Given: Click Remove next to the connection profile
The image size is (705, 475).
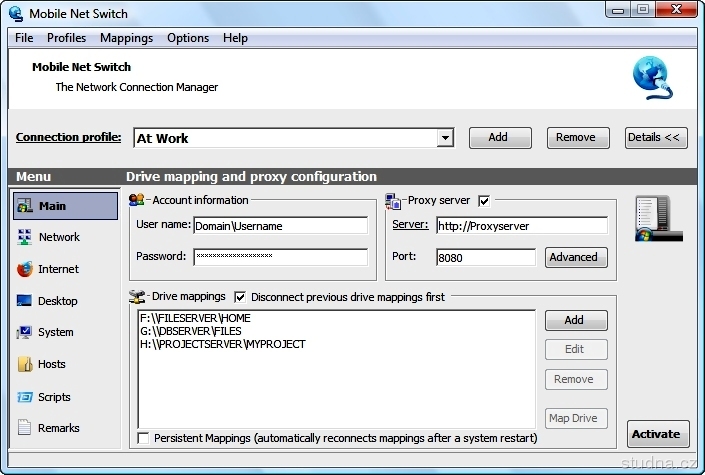Looking at the screenshot, I should pyautogui.click(x=578, y=138).
